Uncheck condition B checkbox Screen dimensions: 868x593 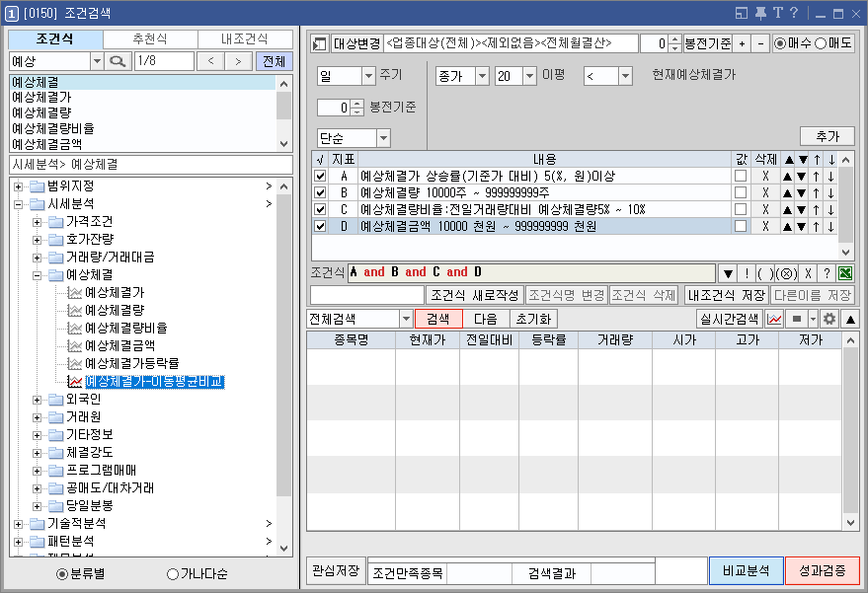[319, 193]
